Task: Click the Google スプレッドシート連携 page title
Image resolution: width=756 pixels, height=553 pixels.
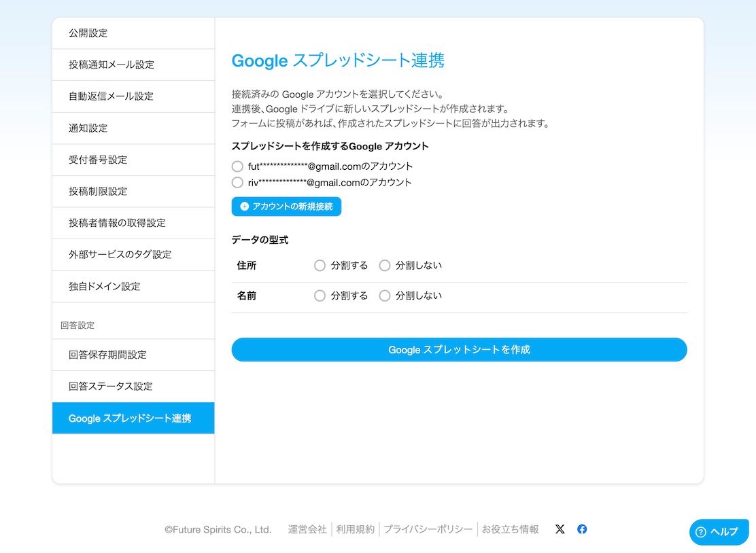Action: pos(338,60)
